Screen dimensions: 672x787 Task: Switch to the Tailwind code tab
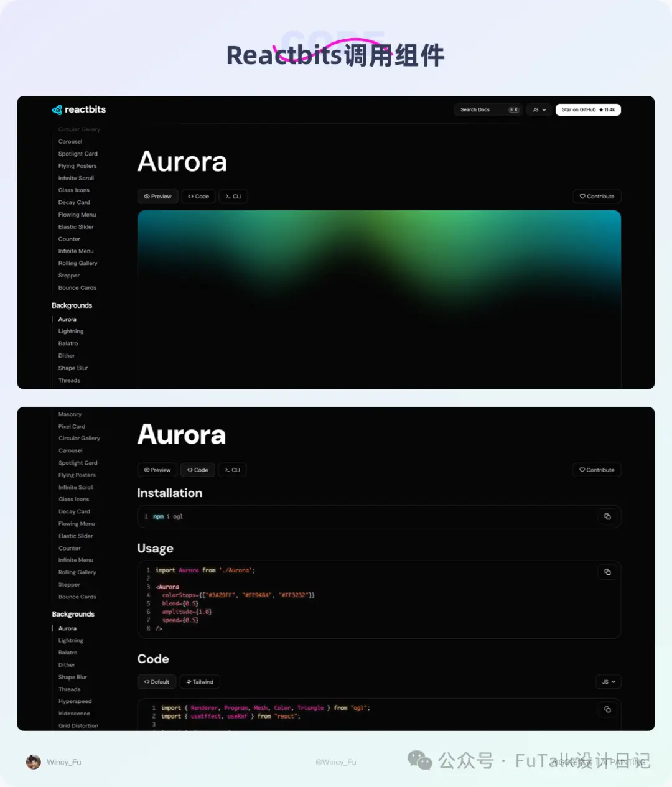[200, 682]
